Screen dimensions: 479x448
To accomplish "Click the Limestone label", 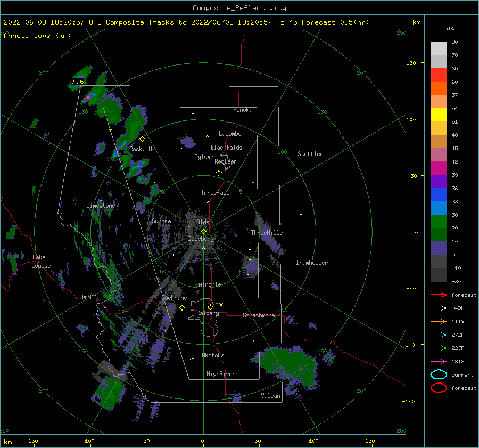I will pos(101,206).
